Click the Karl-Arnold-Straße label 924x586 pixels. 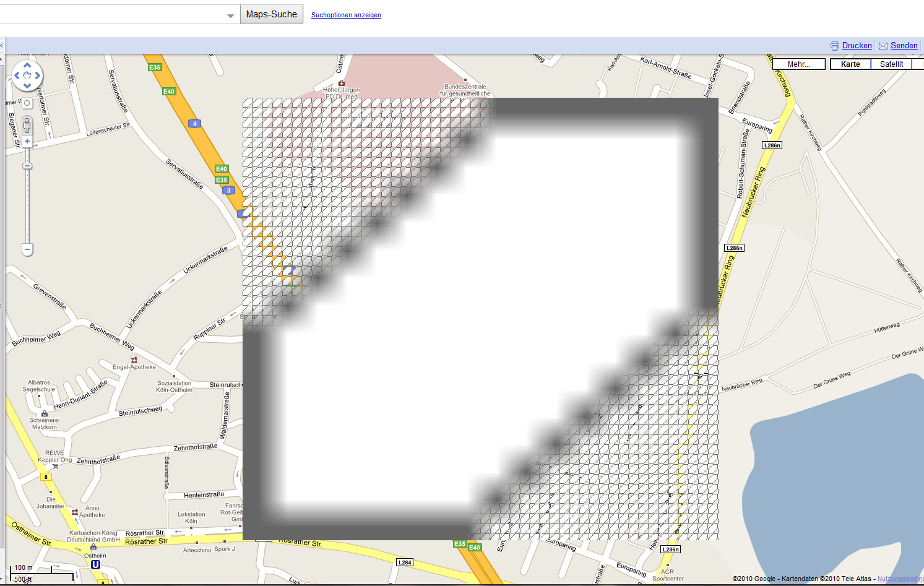666,68
